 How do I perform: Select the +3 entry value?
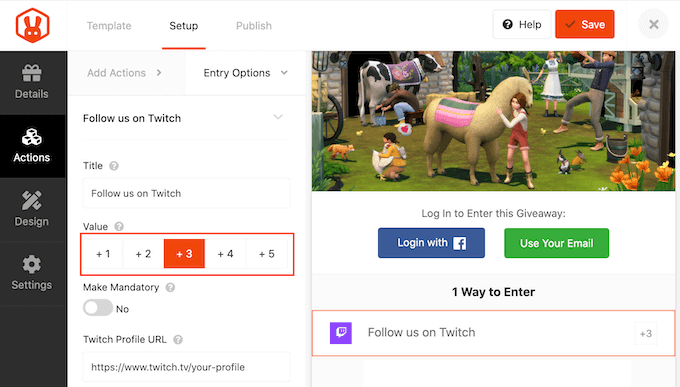tap(184, 254)
